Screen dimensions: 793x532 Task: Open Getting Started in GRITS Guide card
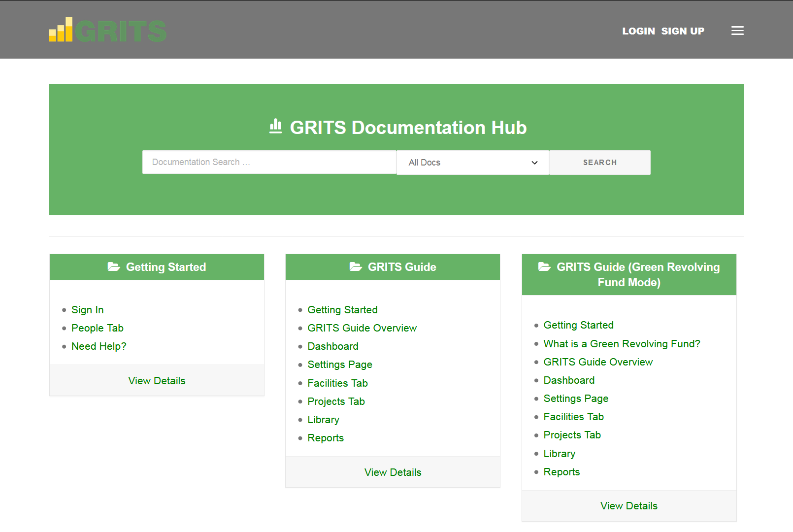[x=343, y=310]
